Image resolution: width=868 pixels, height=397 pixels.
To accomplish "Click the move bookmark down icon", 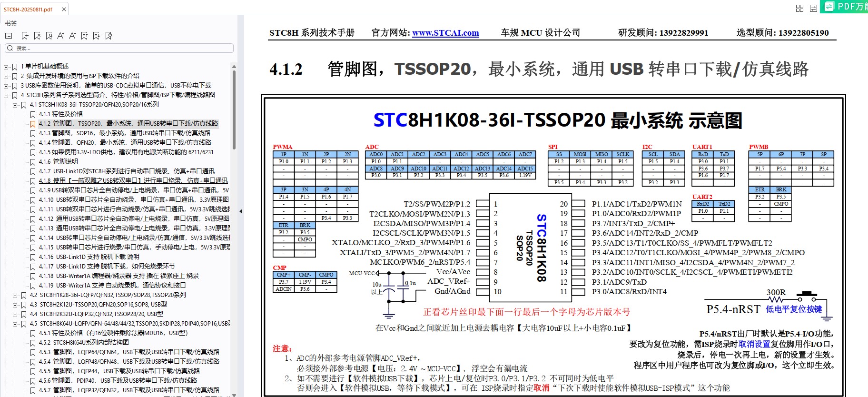I will pos(96,36).
